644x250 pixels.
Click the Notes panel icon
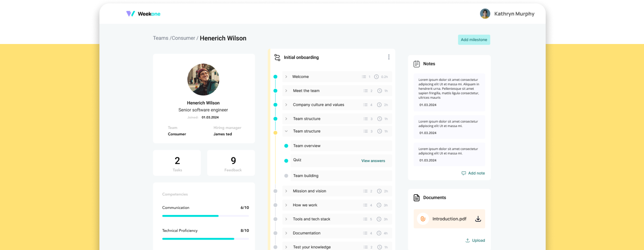coord(416,64)
